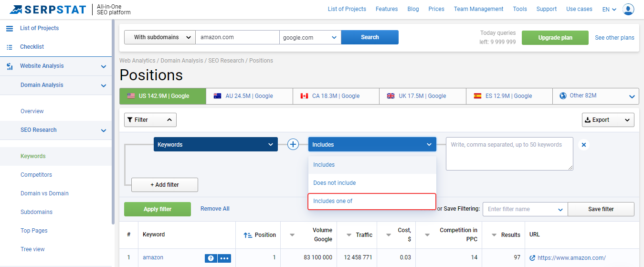Sort by Competition in PPC arrow

[428, 235]
